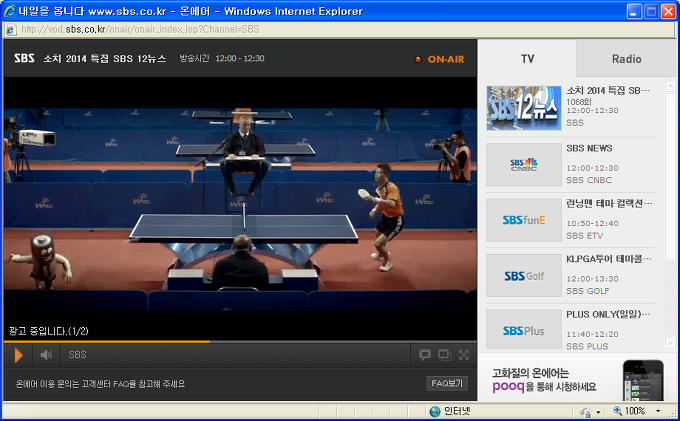The width and height of the screenshot is (680, 421).
Task: Enter fullscreen with the expand arrows icon
Action: (x=464, y=355)
